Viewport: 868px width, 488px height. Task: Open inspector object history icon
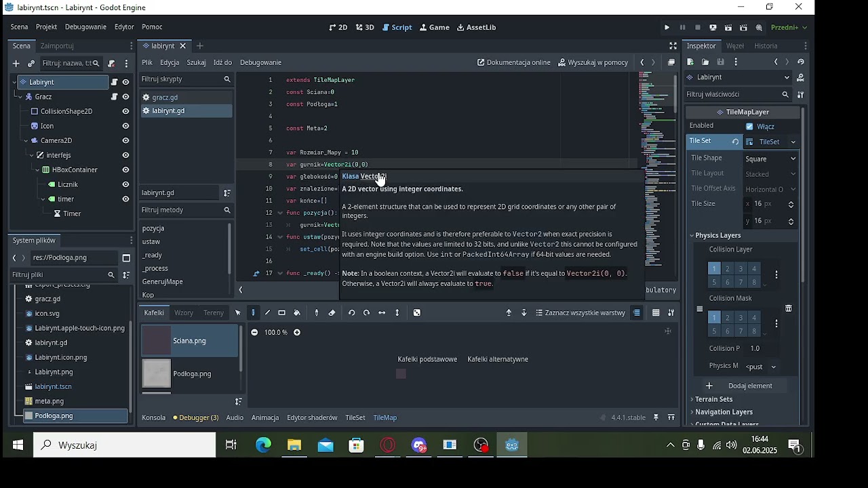coord(801,62)
